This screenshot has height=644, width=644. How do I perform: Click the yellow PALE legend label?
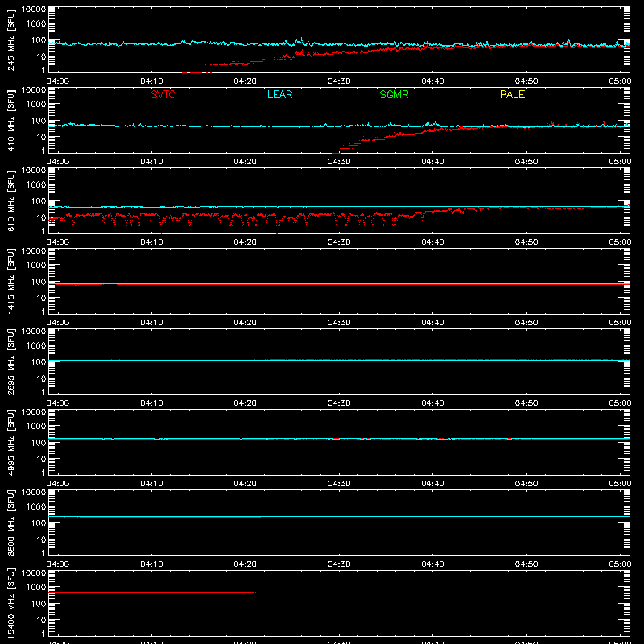click(512, 94)
